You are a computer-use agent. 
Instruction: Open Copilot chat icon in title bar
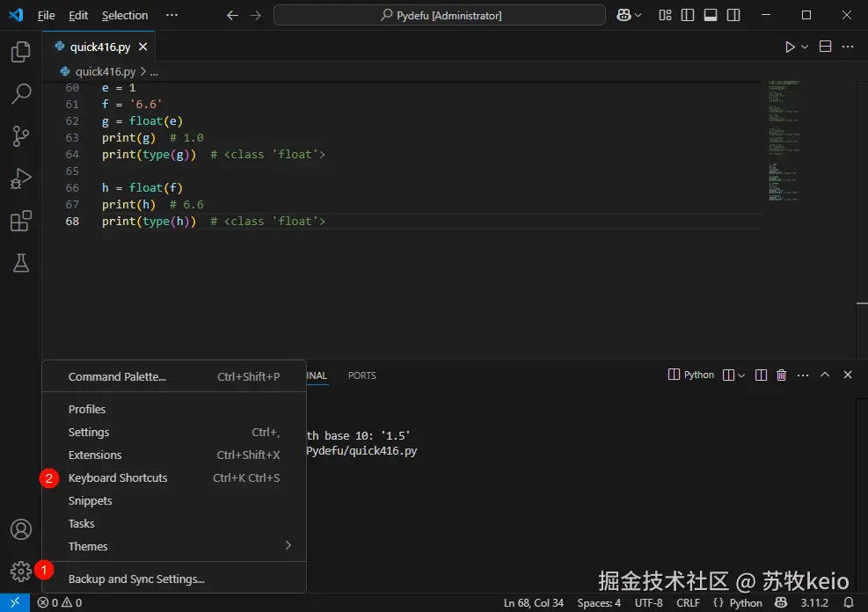[x=624, y=16]
